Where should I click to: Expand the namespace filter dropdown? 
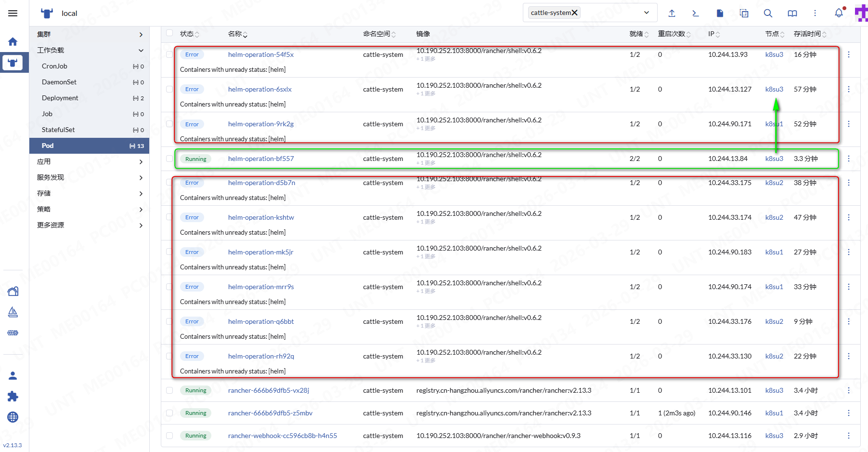tap(646, 13)
